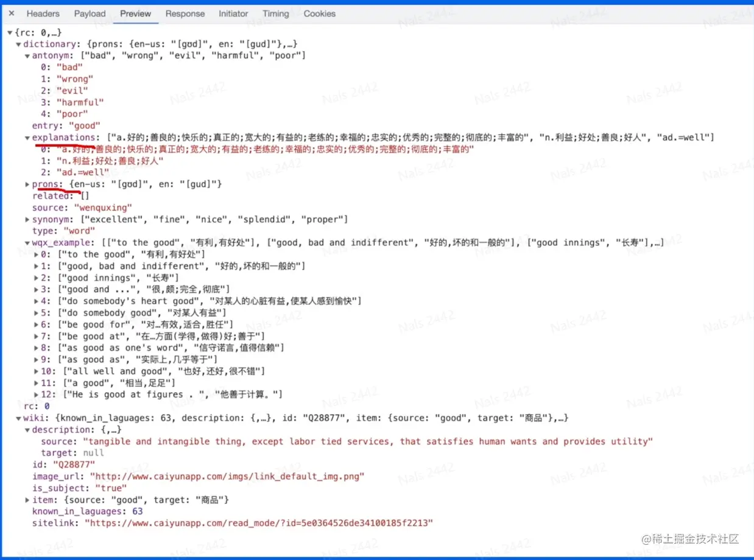Image resolution: width=754 pixels, height=560 pixels.
Task: Open the Cookies tab
Action: (x=320, y=13)
